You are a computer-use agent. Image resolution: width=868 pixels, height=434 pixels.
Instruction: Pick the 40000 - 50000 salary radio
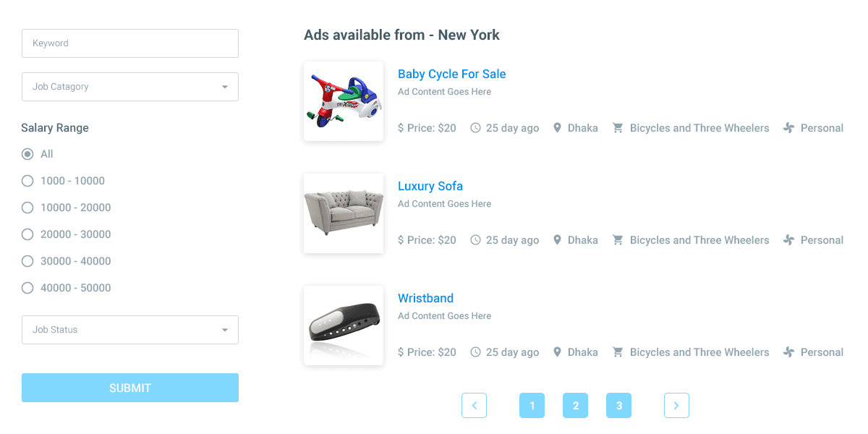click(x=27, y=288)
